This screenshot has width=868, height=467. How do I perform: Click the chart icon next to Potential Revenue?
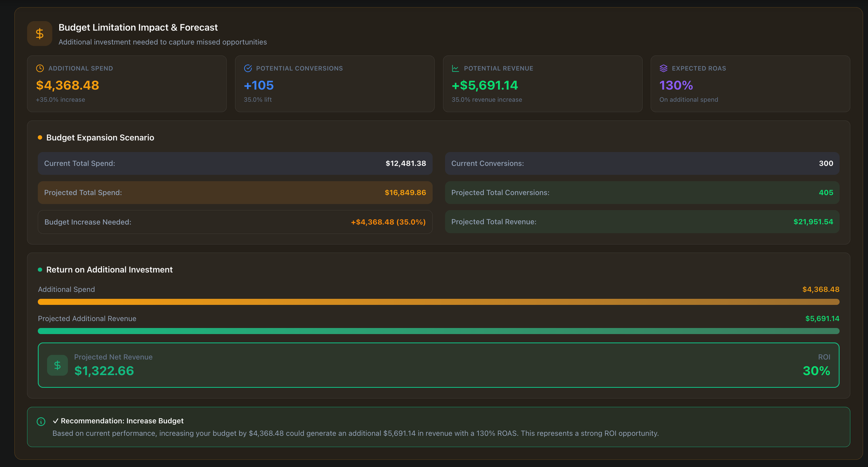click(x=455, y=69)
